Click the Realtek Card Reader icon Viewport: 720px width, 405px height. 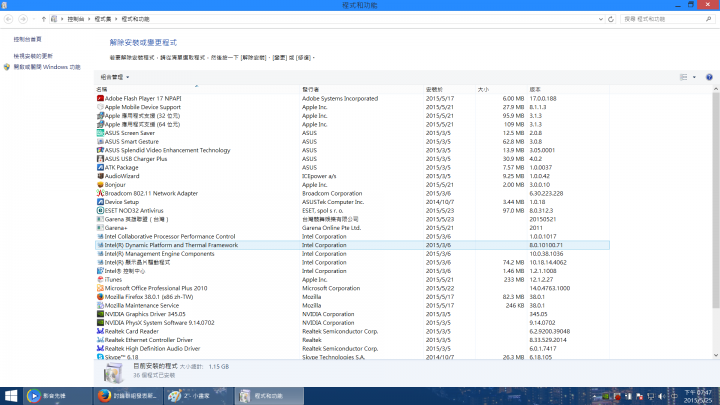[x=100, y=331]
